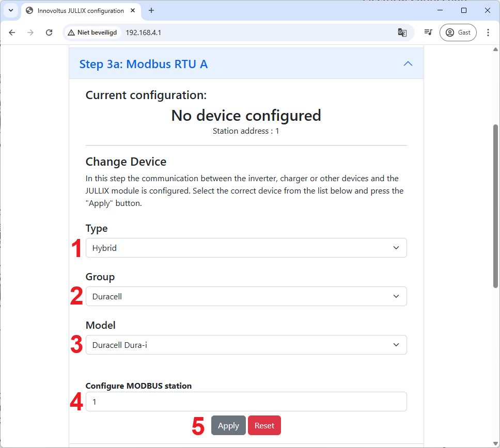500x448 pixels.
Task: Select the Innovoltus JULLIX configuration tab
Action: tap(80, 10)
